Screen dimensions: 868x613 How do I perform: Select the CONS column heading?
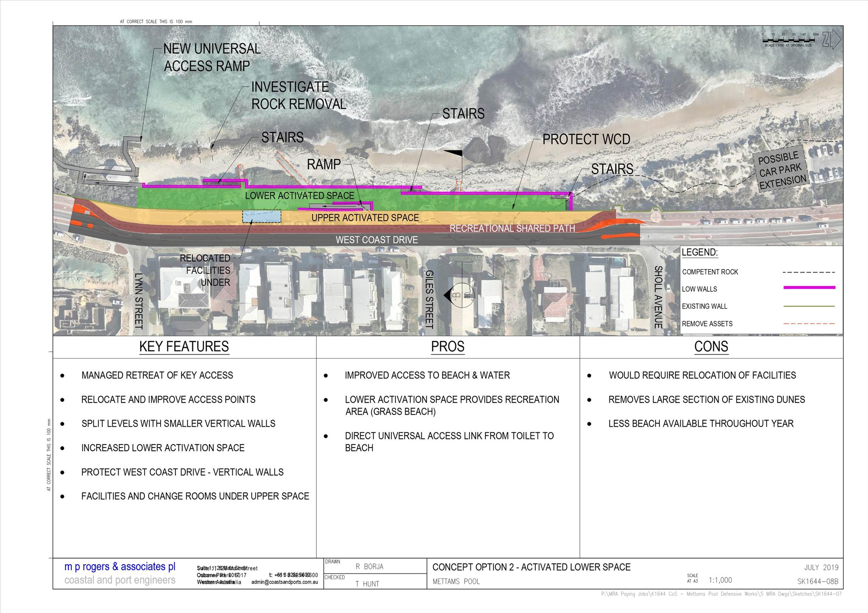coord(711,347)
